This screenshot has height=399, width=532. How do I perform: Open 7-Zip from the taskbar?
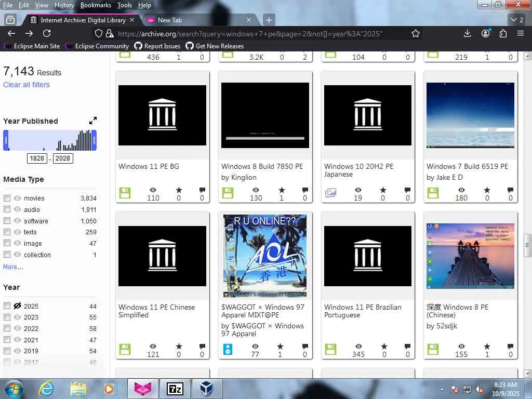click(175, 389)
